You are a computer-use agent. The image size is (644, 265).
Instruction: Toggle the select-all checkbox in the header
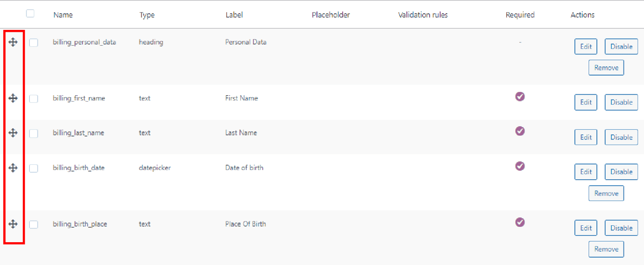(30, 13)
